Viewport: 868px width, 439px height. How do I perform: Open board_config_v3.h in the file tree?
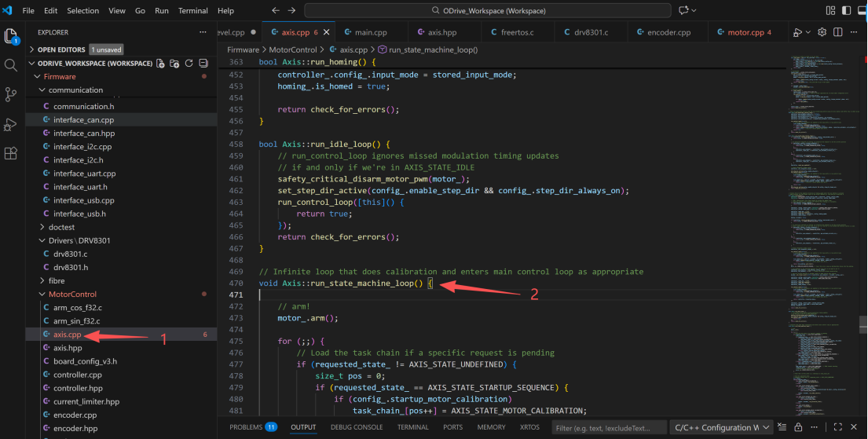85,361
